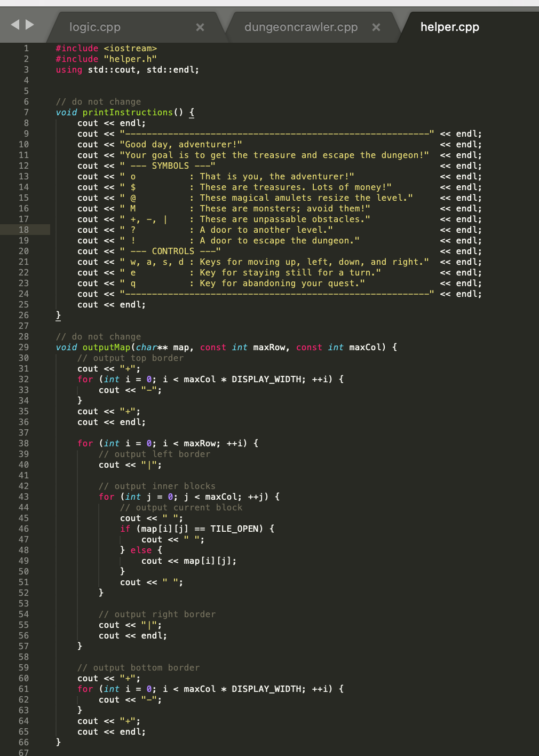Click the closing brace on line 66
This screenshot has width=539, height=756.
point(58,742)
